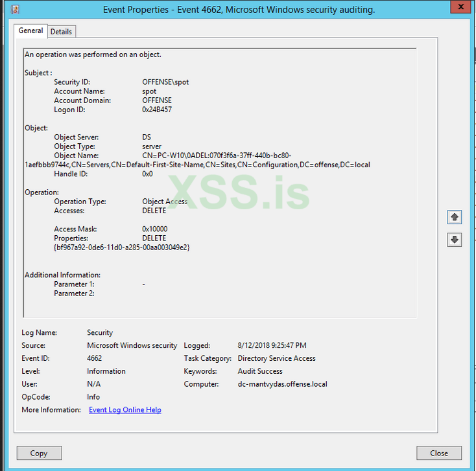Close the Event Properties window

point(460,6)
